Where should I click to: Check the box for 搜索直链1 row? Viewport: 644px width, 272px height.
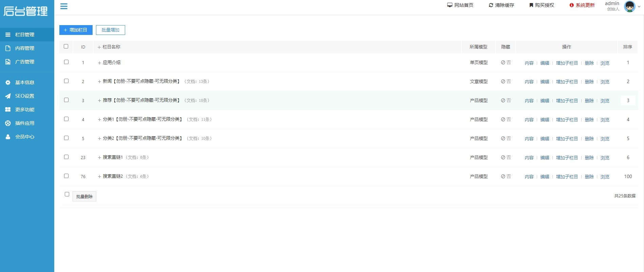pyautogui.click(x=66, y=157)
